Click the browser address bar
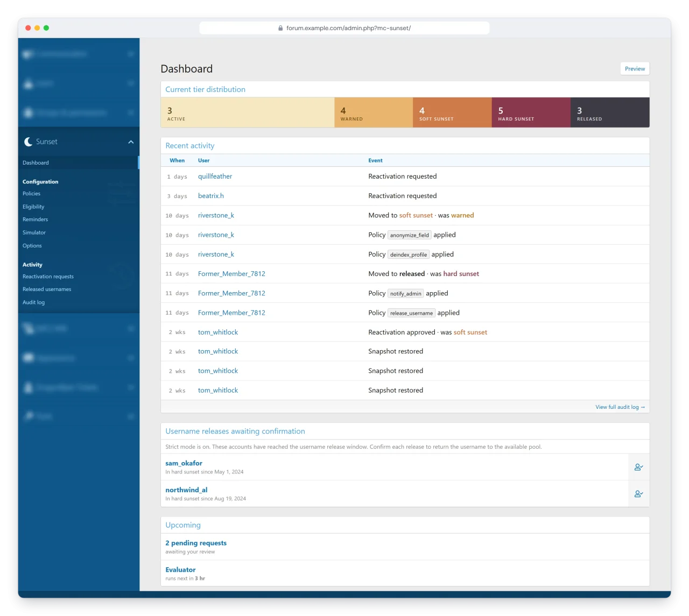689x616 pixels. pyautogui.click(x=344, y=28)
